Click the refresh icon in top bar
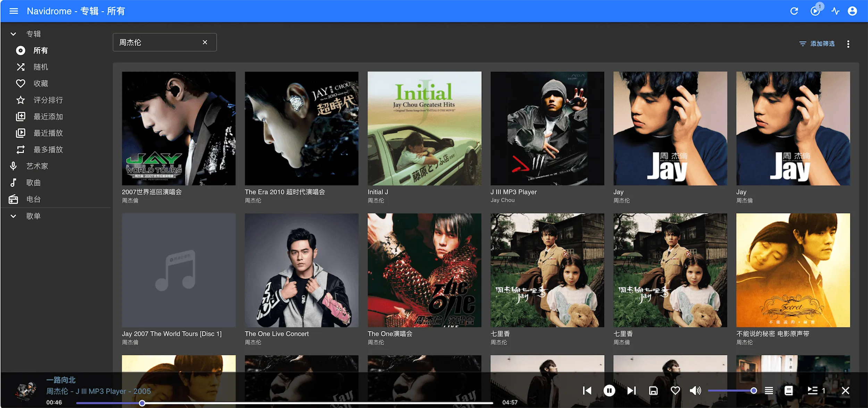The width and height of the screenshot is (868, 408). pos(794,11)
